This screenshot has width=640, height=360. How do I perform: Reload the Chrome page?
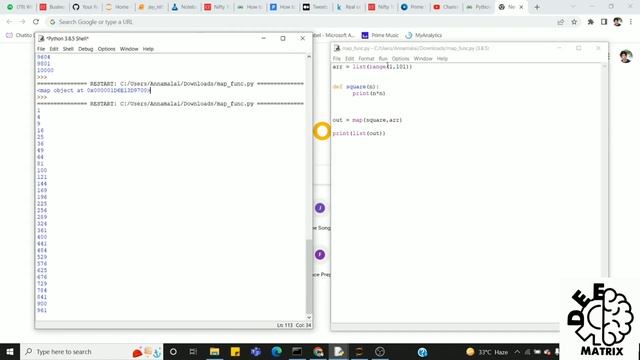point(36,22)
